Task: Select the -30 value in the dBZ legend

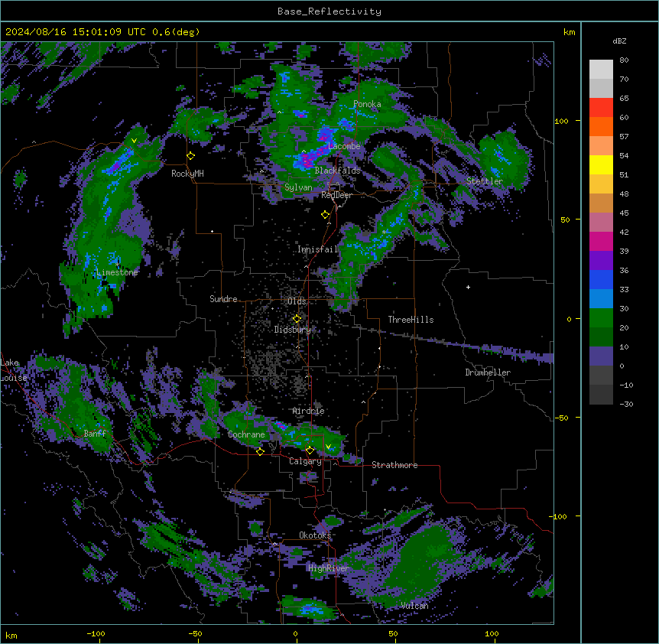Action: click(626, 405)
